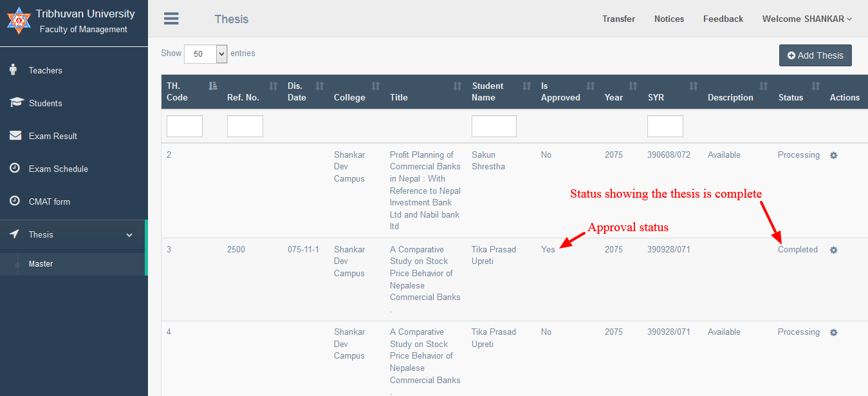Click the Student Name filter field
This screenshot has width=868, height=396.
pos(494,126)
